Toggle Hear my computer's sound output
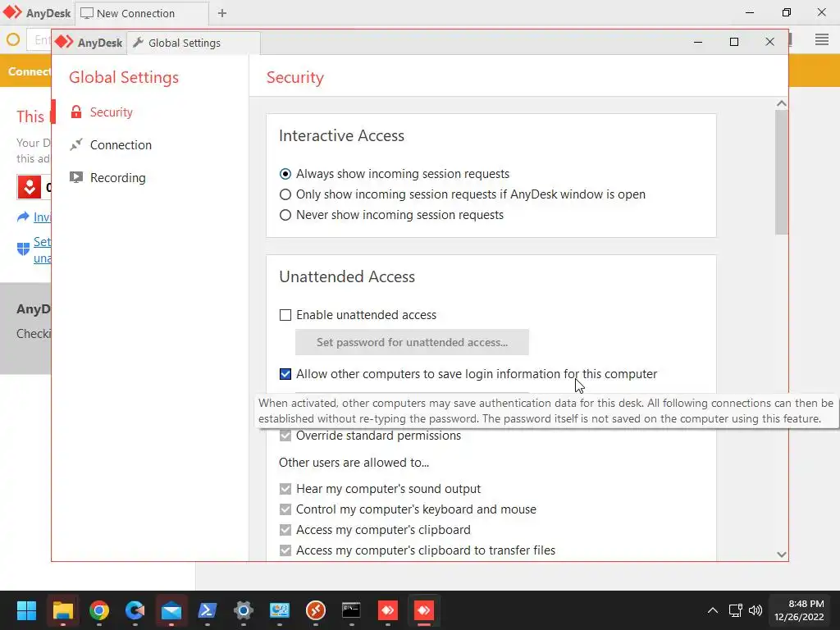 coord(285,489)
